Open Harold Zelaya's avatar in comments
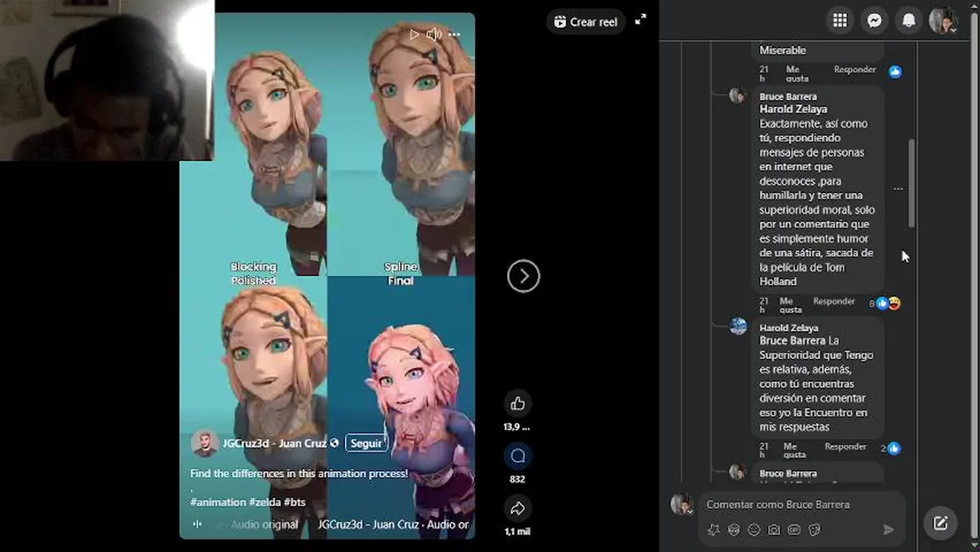Viewport: 980px width, 552px height. (x=738, y=327)
